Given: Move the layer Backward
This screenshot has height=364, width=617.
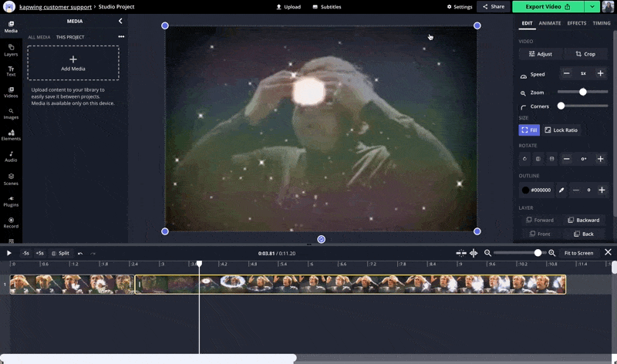Looking at the screenshot, I should (584, 220).
